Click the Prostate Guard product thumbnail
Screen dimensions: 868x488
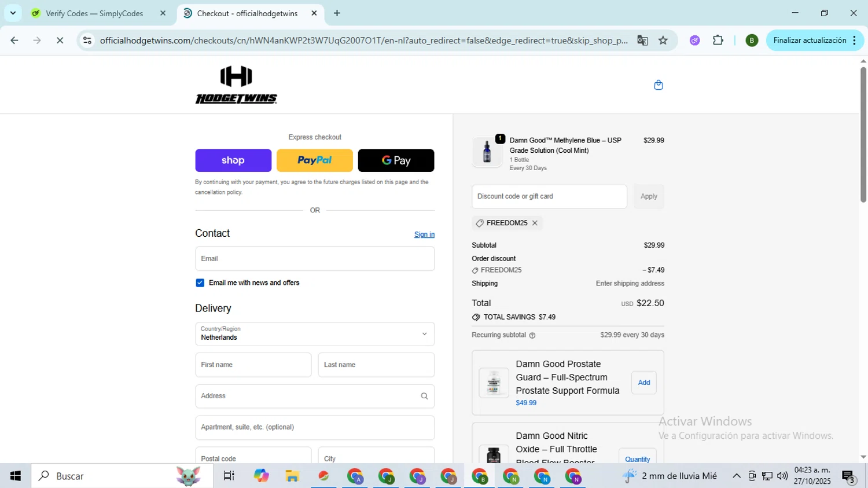494,383
